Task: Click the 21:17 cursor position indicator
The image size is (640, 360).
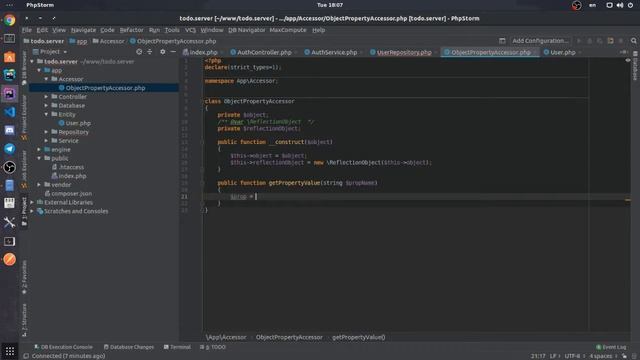Action: (x=538, y=356)
